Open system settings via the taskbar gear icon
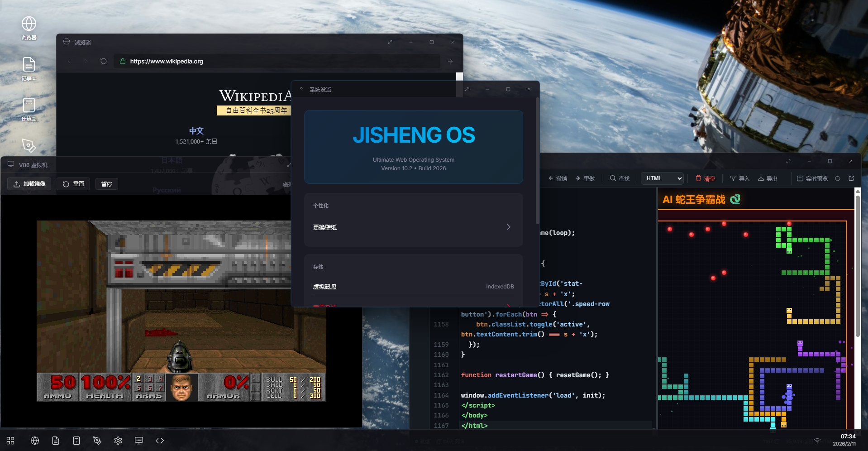The height and width of the screenshot is (451, 868). tap(118, 441)
